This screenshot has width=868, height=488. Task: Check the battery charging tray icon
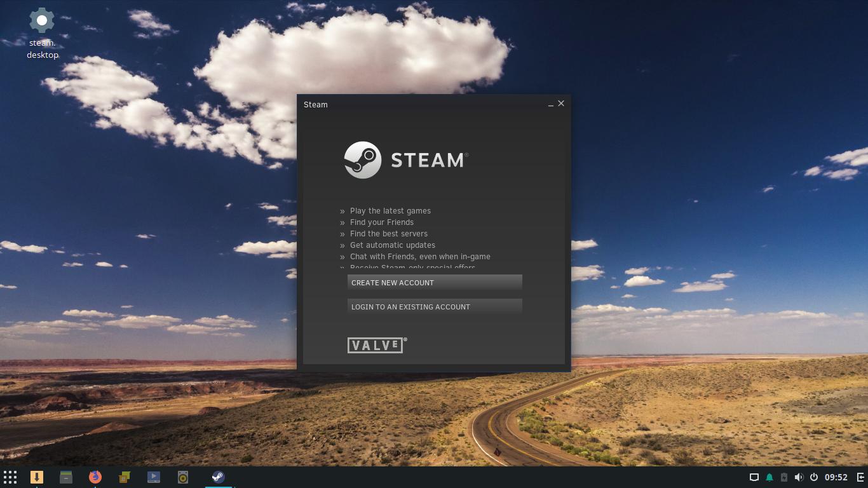(784, 477)
